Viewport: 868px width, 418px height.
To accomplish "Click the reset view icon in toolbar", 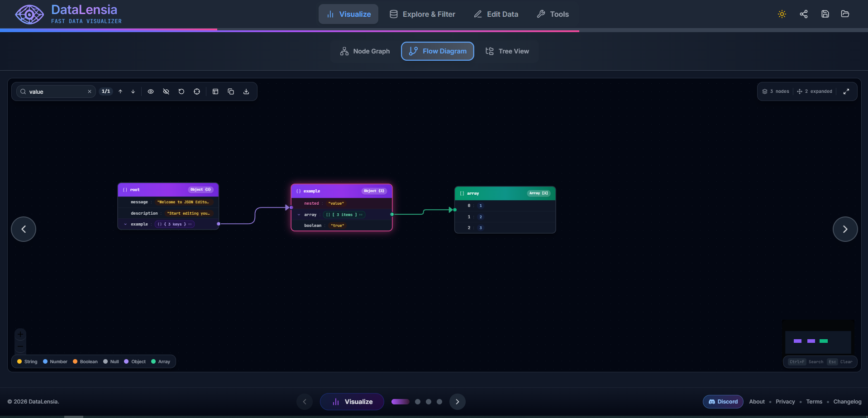I will click(x=181, y=91).
